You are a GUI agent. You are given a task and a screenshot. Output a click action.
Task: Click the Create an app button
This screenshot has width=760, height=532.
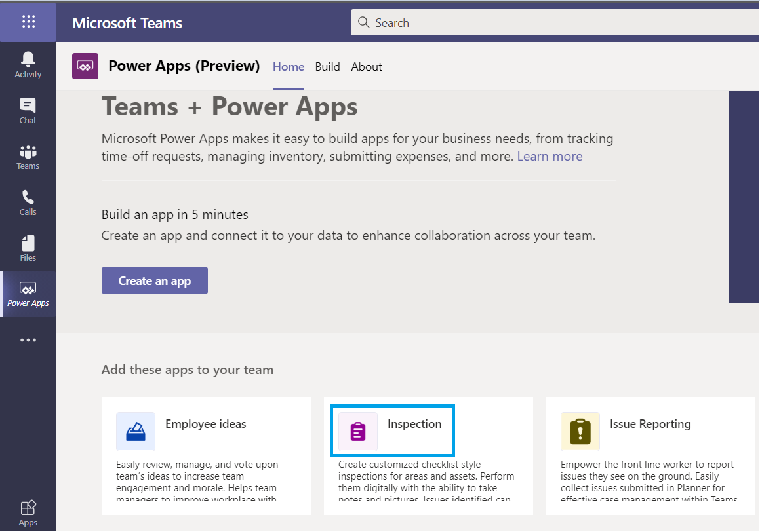(x=154, y=280)
